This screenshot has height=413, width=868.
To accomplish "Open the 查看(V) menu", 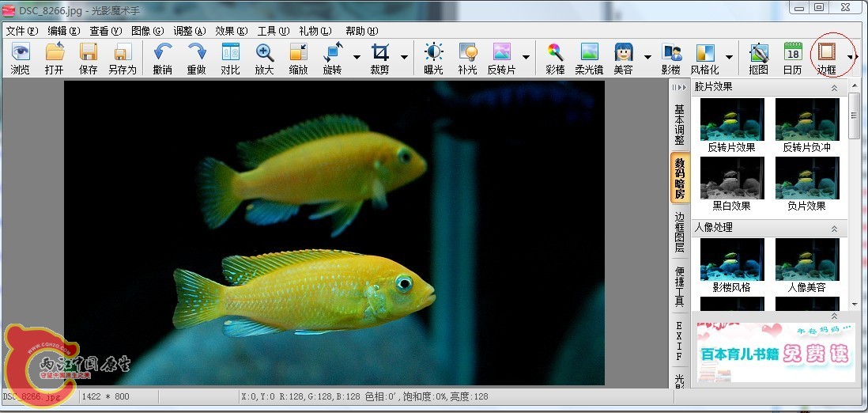I will click(x=105, y=31).
